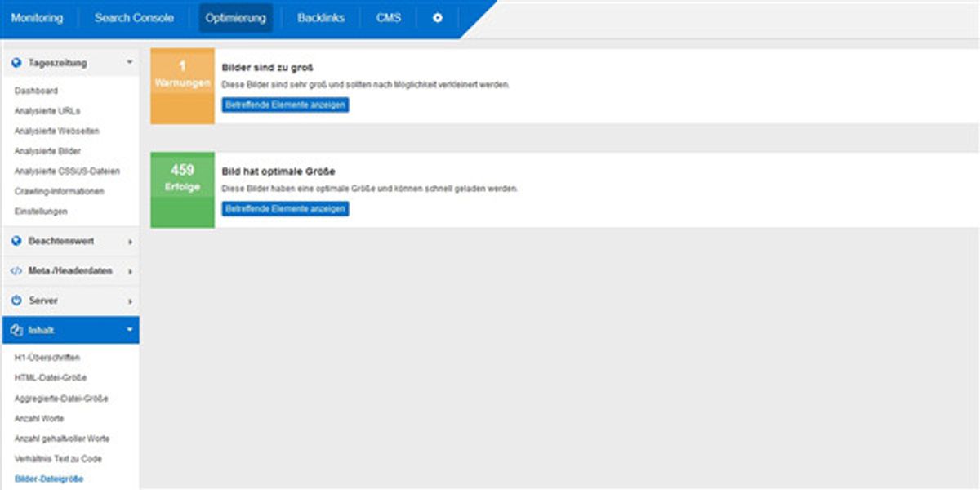Open Analysierte URLs in sidebar
Viewport: 980px width, 490px height.
tap(47, 111)
